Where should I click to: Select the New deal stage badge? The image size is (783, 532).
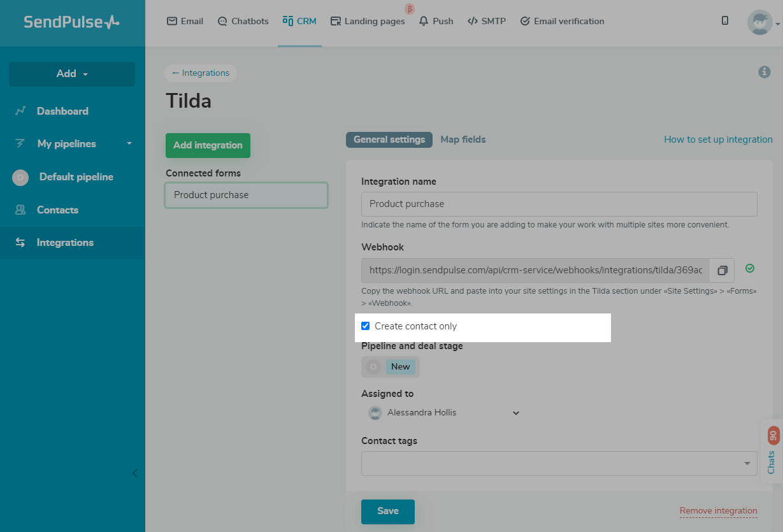click(x=400, y=366)
